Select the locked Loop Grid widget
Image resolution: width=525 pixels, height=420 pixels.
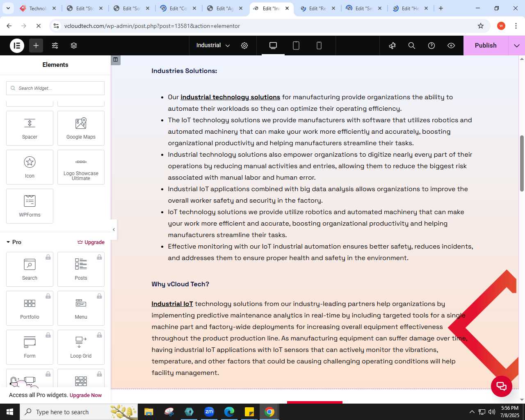81,347
